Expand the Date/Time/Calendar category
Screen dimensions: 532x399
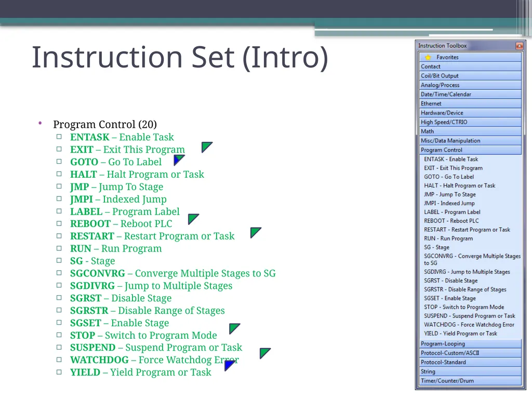pos(470,95)
